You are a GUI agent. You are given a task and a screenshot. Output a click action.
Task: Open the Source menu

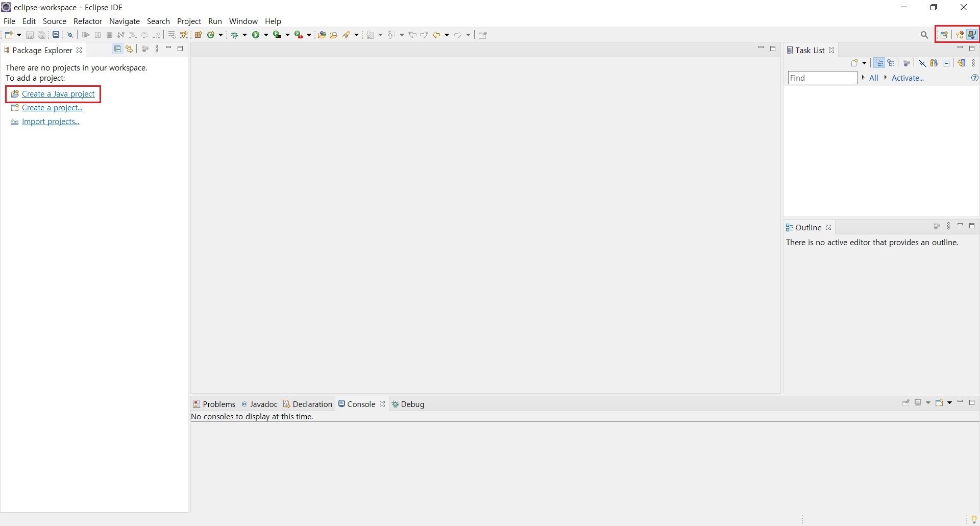[x=55, y=21]
